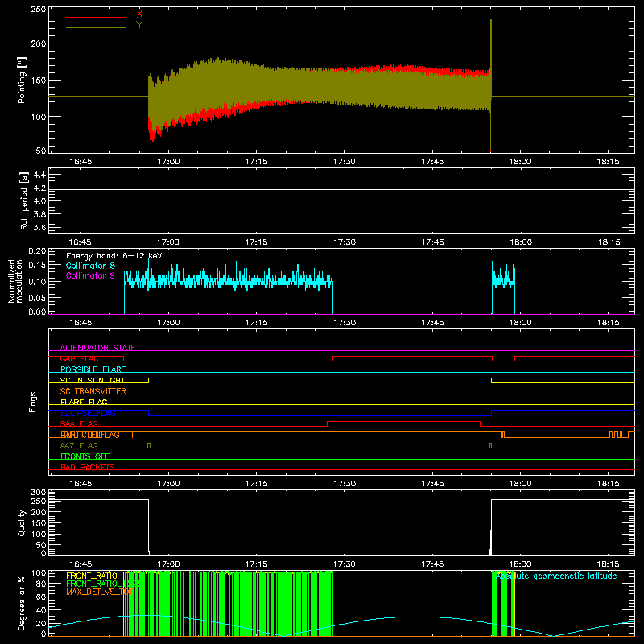The image size is (644, 644).
Task: Click the Quality axis title
Action: [22, 522]
